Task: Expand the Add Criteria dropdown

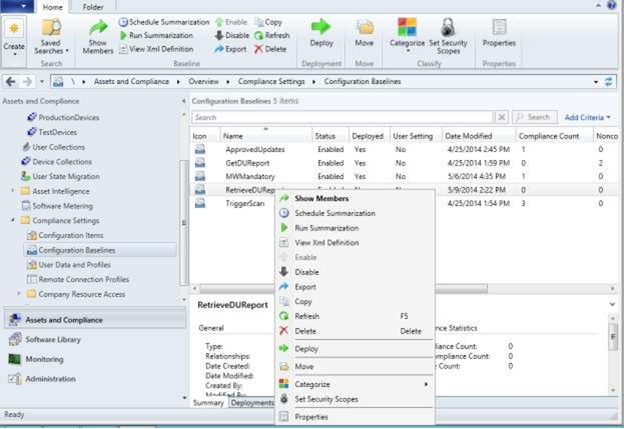Action: pyautogui.click(x=587, y=117)
